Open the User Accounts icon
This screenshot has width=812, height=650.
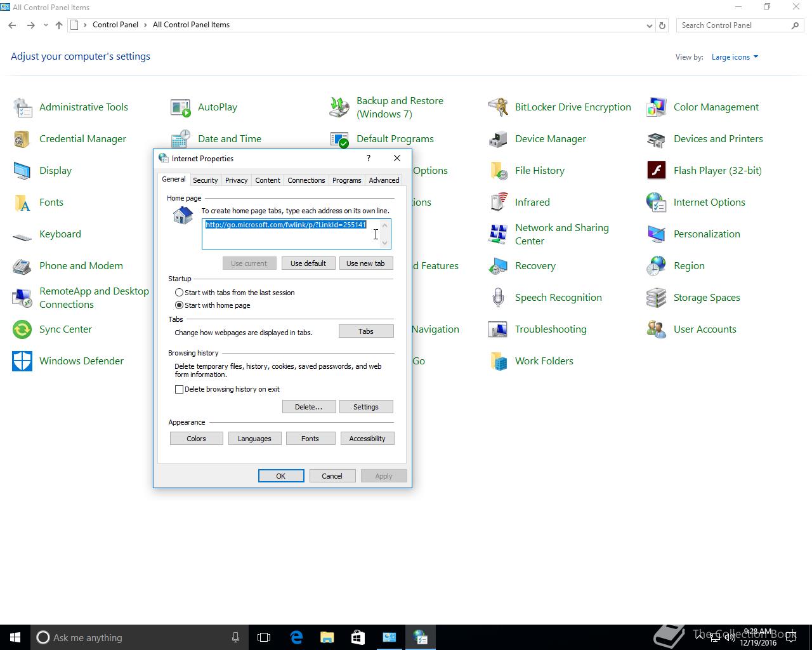coord(657,329)
